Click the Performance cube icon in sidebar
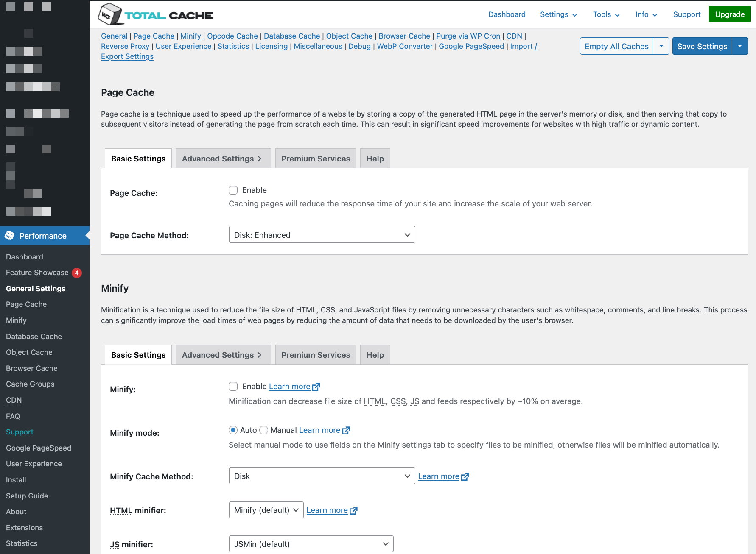 (10, 236)
